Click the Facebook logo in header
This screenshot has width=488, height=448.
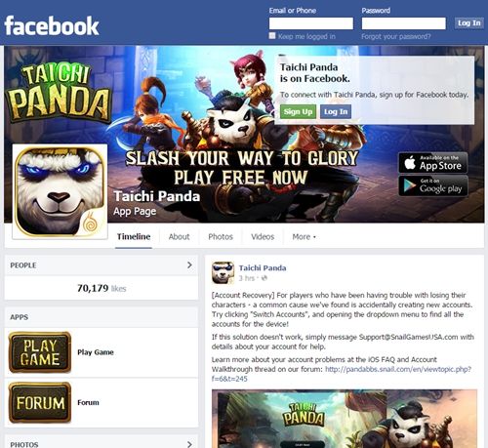point(52,26)
